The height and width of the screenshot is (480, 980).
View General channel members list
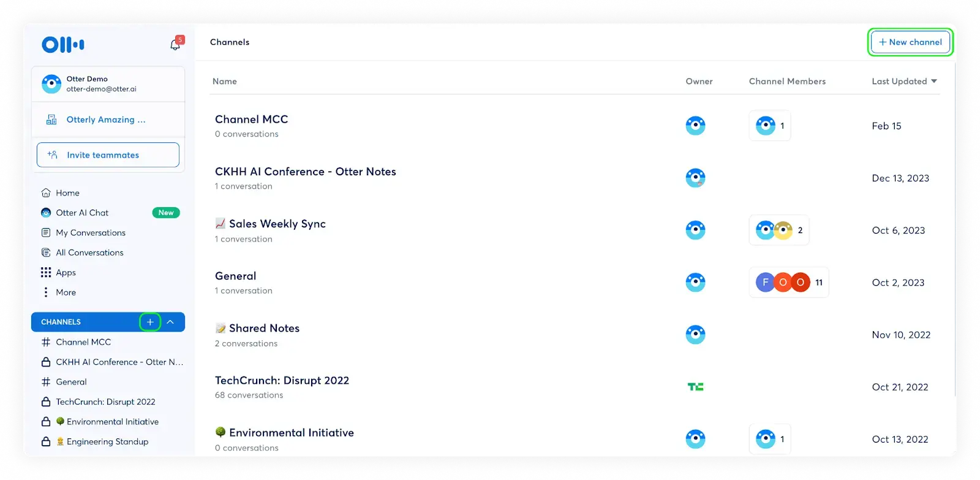click(788, 283)
